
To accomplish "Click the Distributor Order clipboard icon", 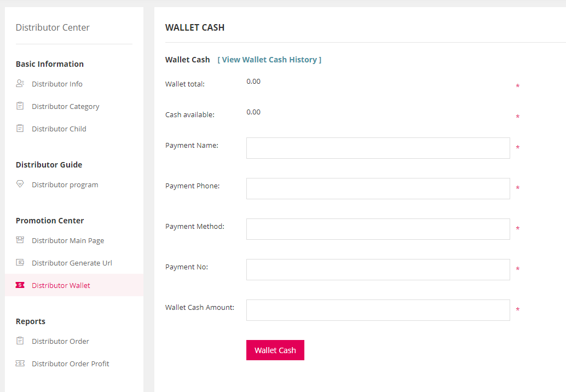I will coord(20,341).
